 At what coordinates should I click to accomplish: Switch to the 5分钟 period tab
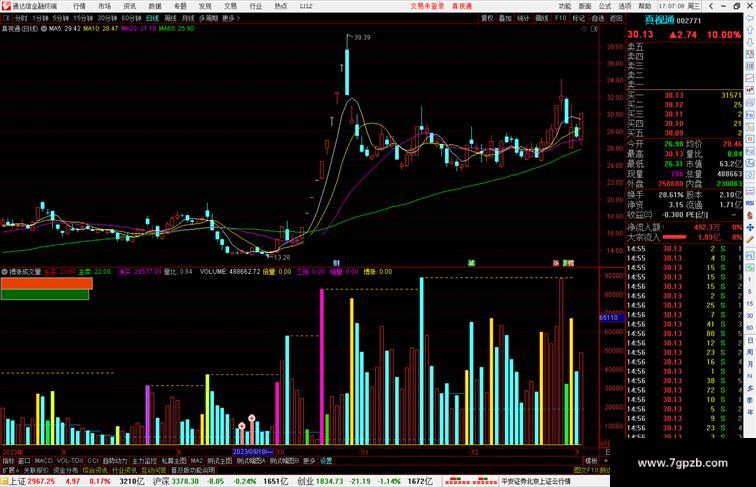61,18
